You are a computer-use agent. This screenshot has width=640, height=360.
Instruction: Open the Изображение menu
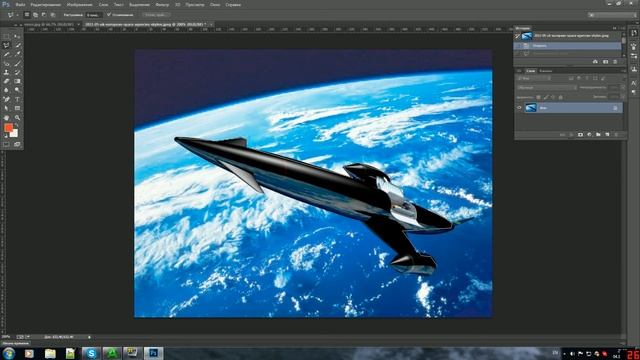[x=80, y=5]
